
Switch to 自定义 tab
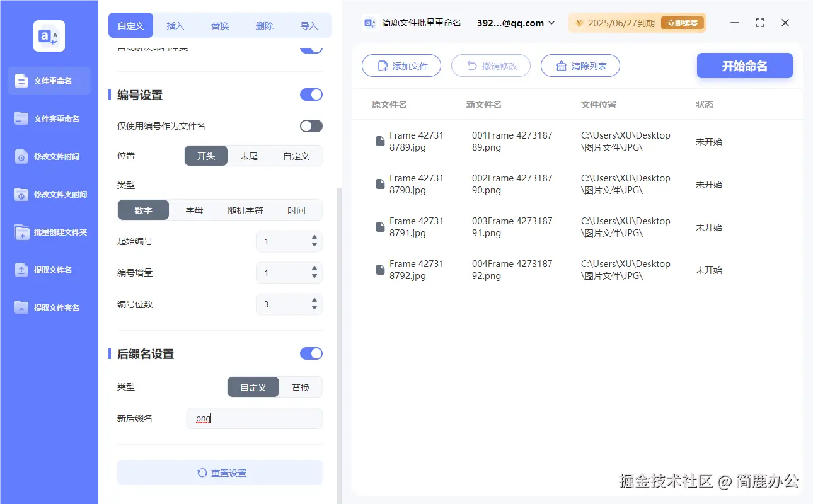pyautogui.click(x=131, y=26)
